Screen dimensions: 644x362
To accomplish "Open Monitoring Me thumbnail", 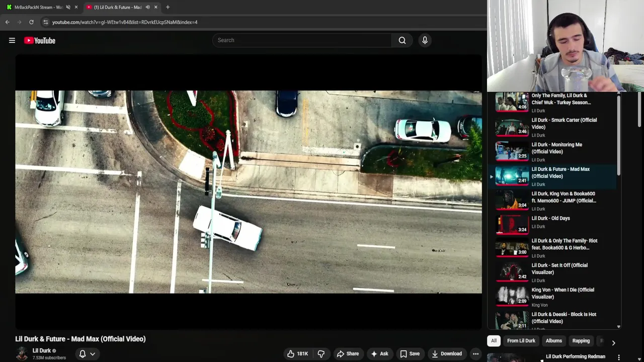I will click(512, 151).
